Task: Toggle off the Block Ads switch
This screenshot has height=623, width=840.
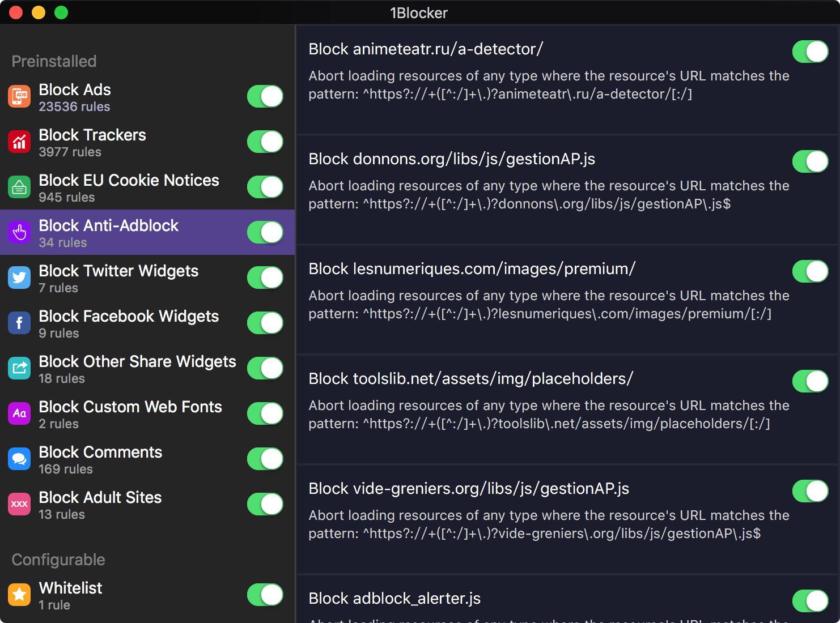Action: (265, 96)
